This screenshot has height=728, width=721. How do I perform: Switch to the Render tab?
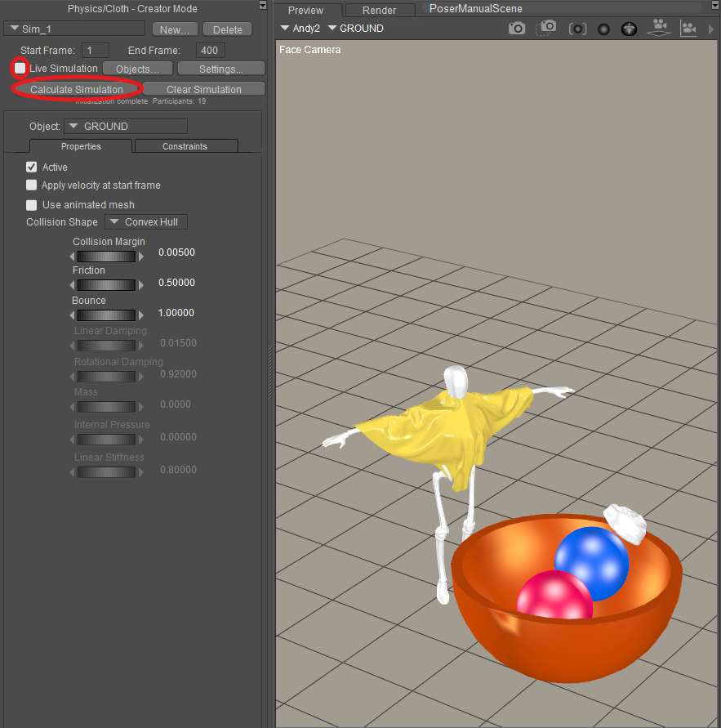pos(379,11)
